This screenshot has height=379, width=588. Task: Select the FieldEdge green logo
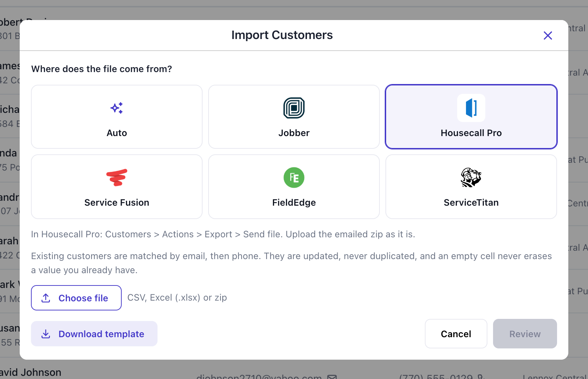[x=294, y=178]
